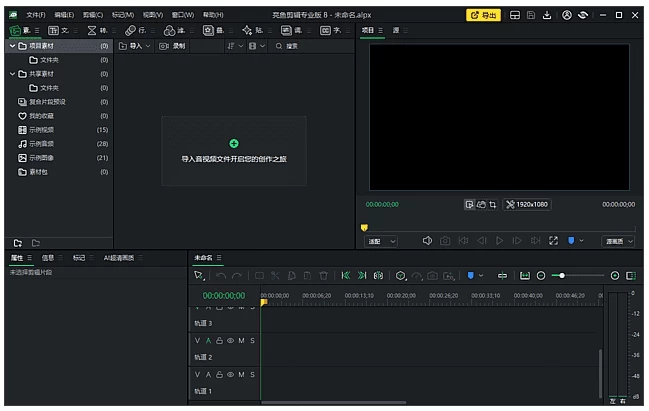Collapse the 共享素材 tree node

12,74
